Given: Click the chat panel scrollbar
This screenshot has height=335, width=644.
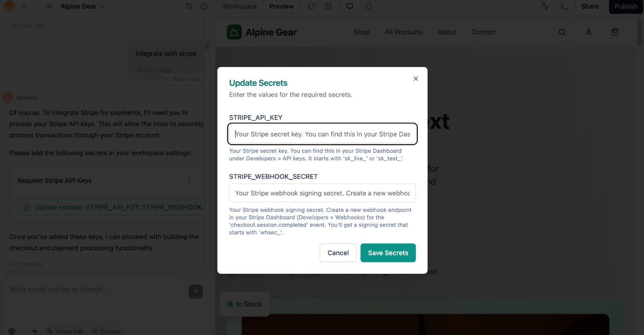Looking at the screenshot, I should click(207, 46).
